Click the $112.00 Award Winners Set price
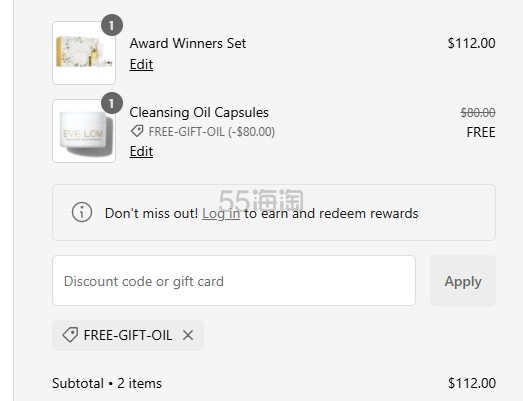This screenshot has height=401, width=523. [471, 43]
